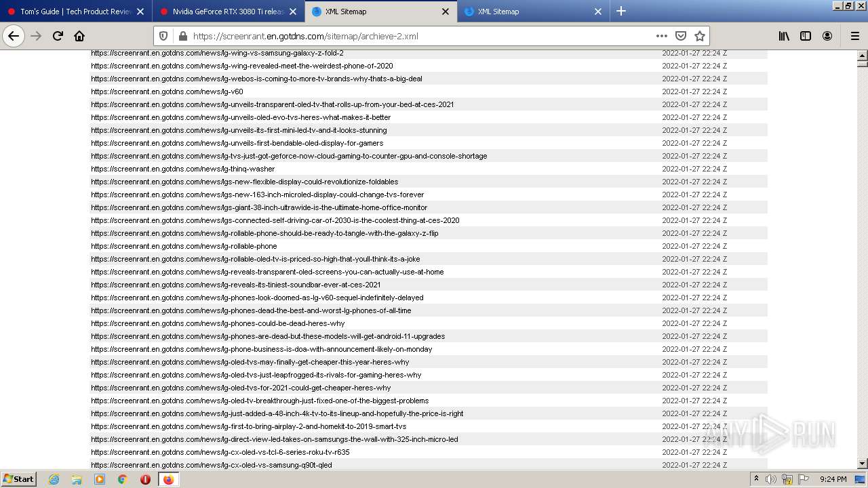Go to Firefox home page
868x488 pixels.
point(79,36)
